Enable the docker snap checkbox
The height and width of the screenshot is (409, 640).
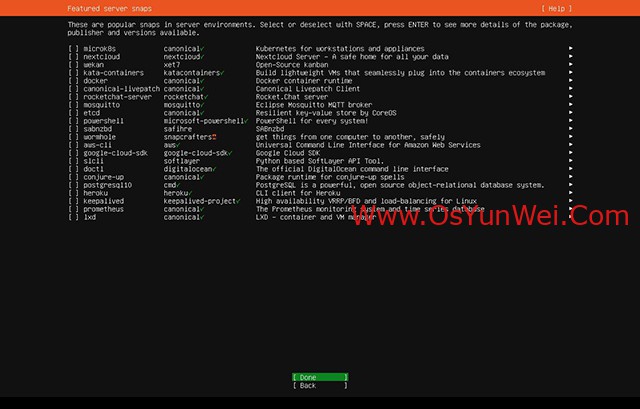[73, 81]
